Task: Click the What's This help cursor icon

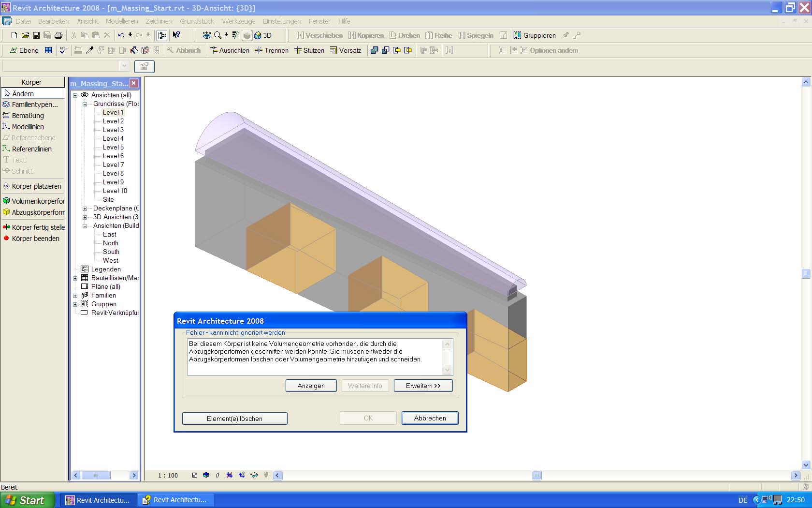Action: (176, 35)
